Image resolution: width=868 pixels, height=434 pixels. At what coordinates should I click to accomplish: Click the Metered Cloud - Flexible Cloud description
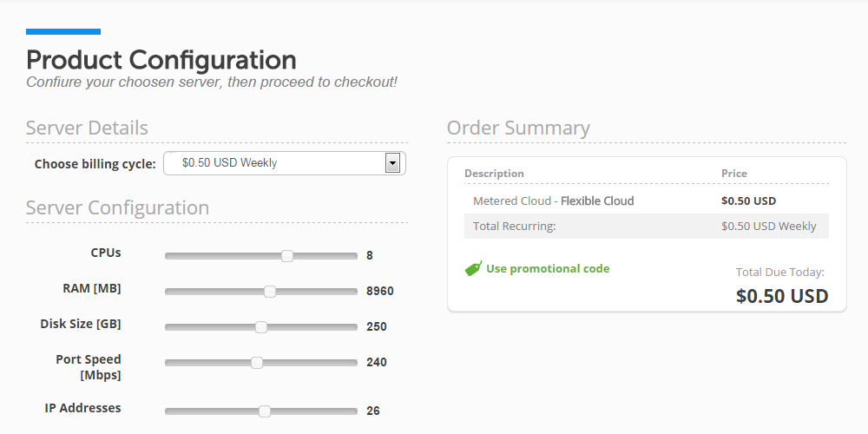coord(554,201)
